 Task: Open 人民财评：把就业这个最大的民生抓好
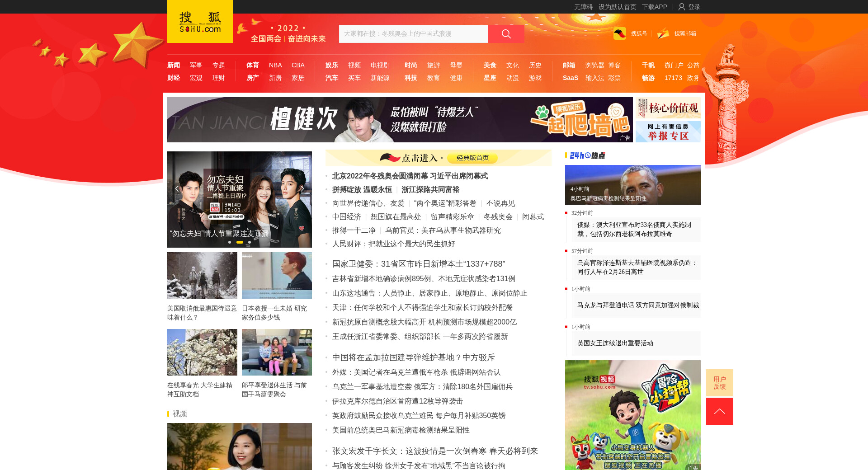tap(394, 244)
